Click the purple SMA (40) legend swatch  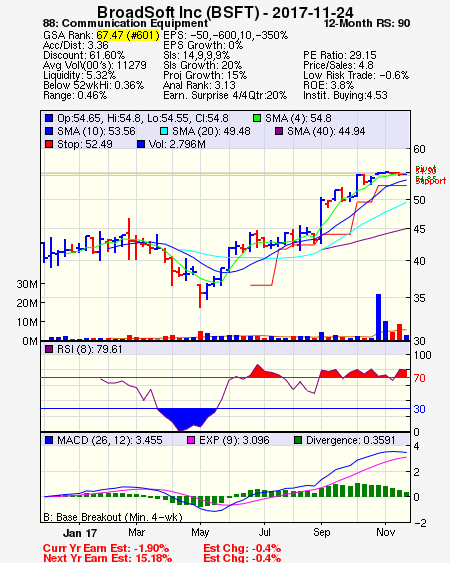coord(279,131)
